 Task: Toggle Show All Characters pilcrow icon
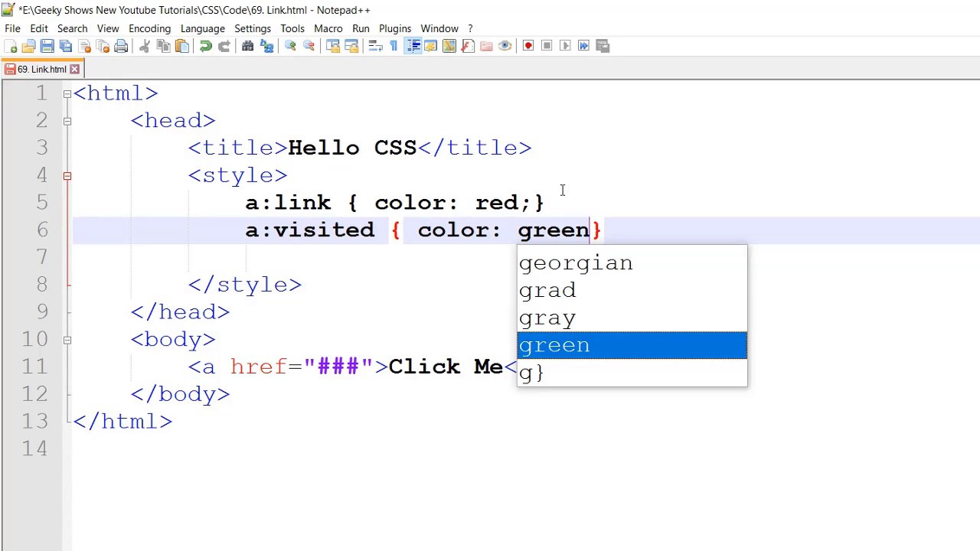394,47
